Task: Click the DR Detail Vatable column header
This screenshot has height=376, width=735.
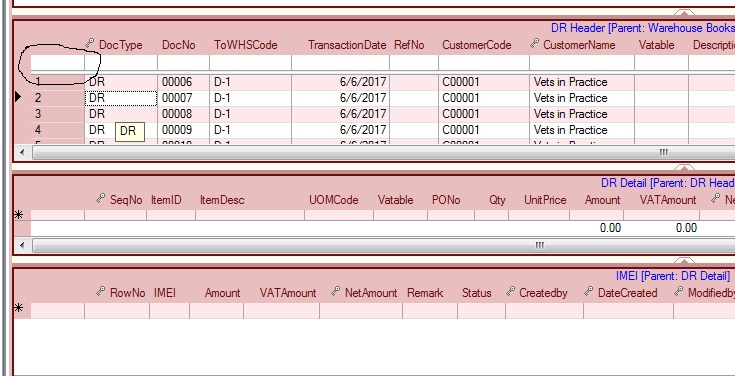Action: point(396,200)
